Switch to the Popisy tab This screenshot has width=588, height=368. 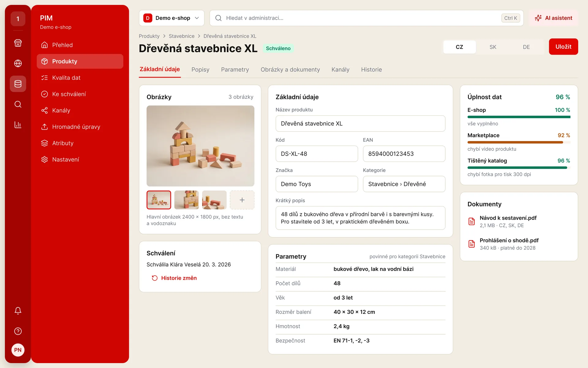200,70
